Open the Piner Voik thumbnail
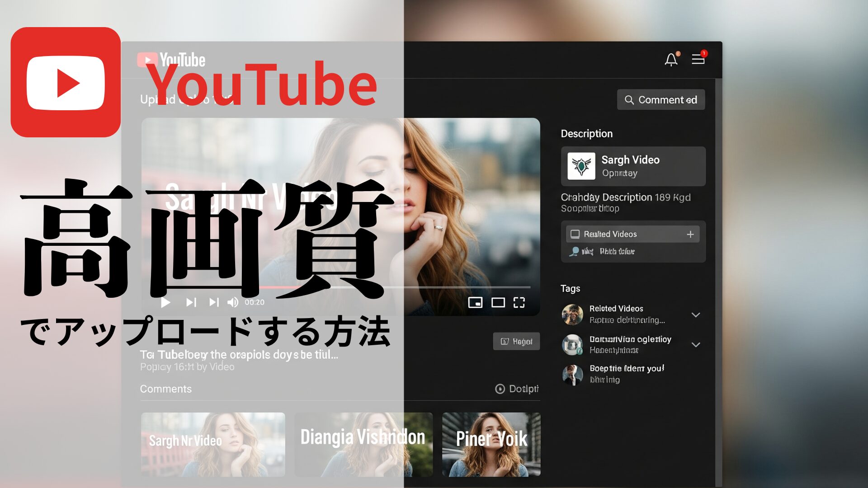The width and height of the screenshot is (868, 488). click(491, 444)
